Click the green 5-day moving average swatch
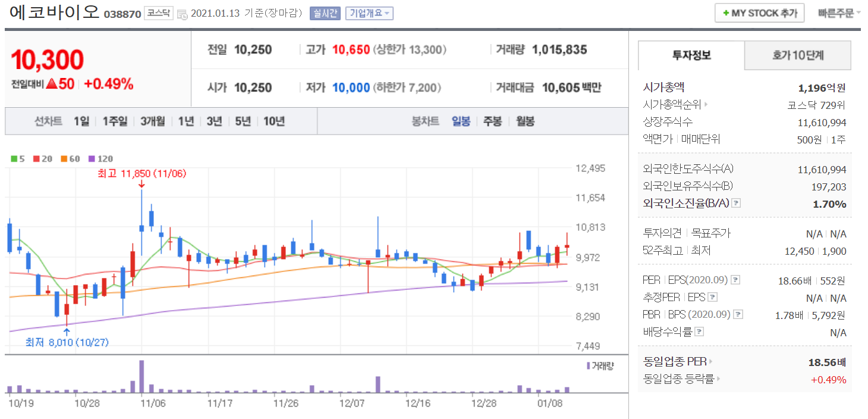Screen dimensions: 868x419 [x=14, y=159]
